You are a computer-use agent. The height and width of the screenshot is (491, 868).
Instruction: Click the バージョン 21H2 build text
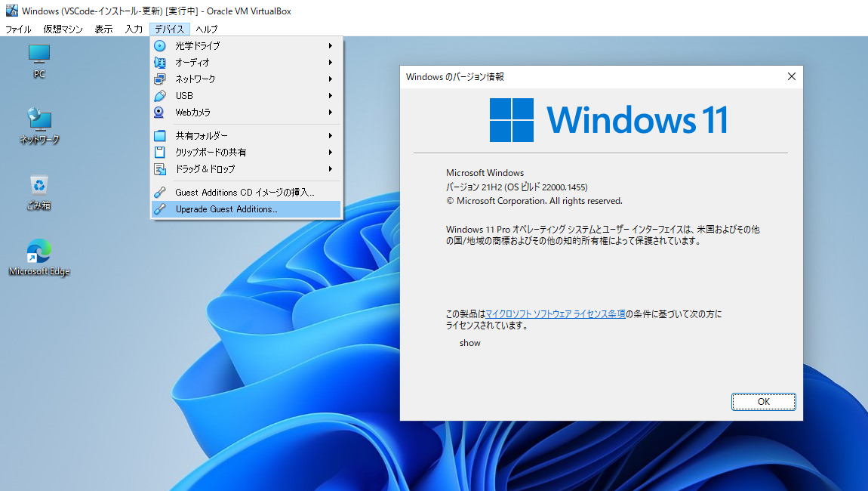pos(517,187)
